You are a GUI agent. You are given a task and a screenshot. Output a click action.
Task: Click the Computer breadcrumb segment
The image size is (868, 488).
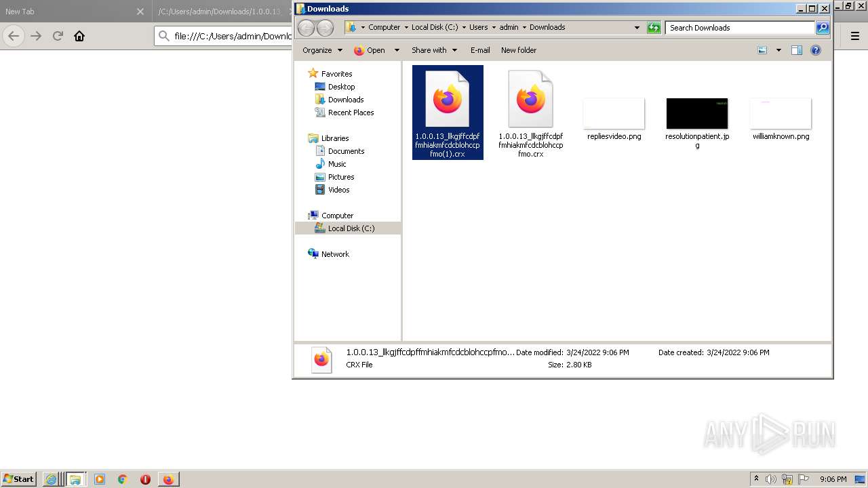[384, 27]
